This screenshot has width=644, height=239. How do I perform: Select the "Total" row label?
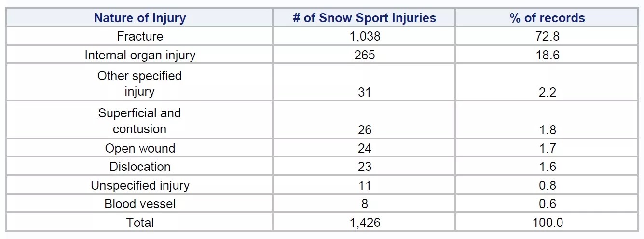click(140, 223)
